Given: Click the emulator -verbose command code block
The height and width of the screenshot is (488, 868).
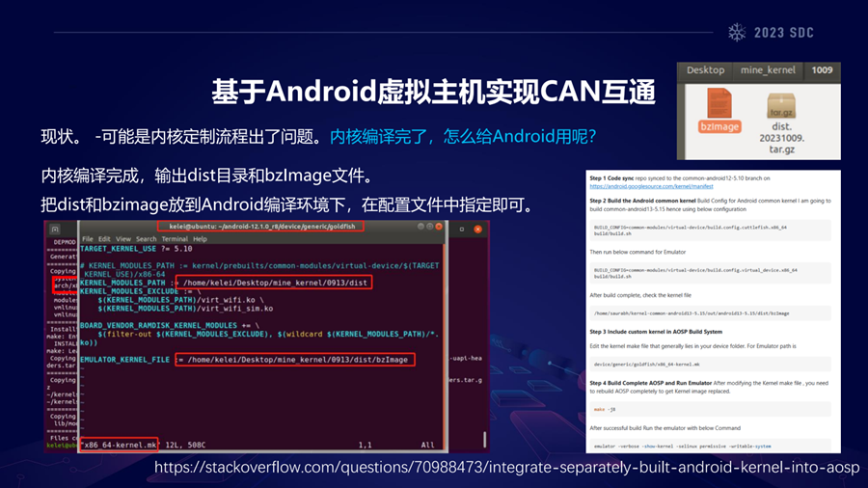Looking at the screenshot, I should pyautogui.click(x=710, y=446).
